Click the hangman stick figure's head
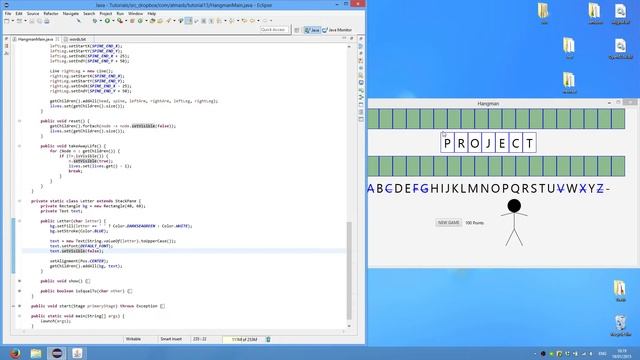The image size is (640, 360). 514,206
